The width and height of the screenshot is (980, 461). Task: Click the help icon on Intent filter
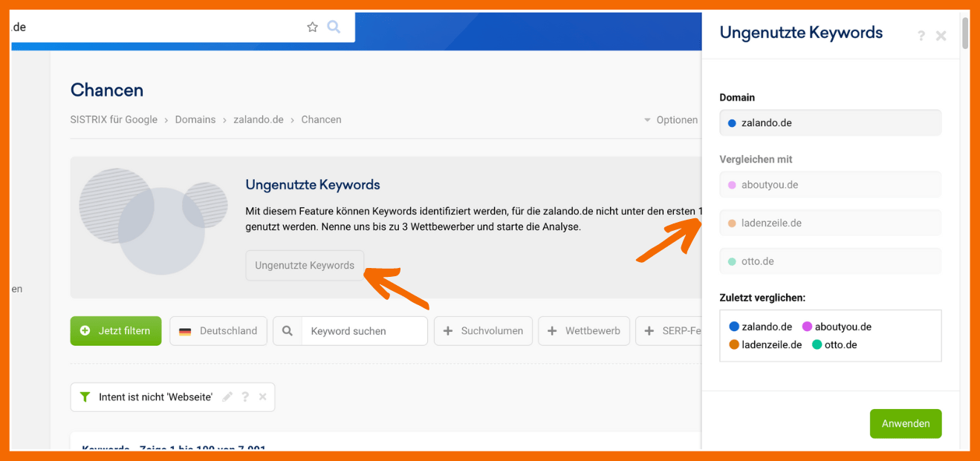click(x=245, y=397)
